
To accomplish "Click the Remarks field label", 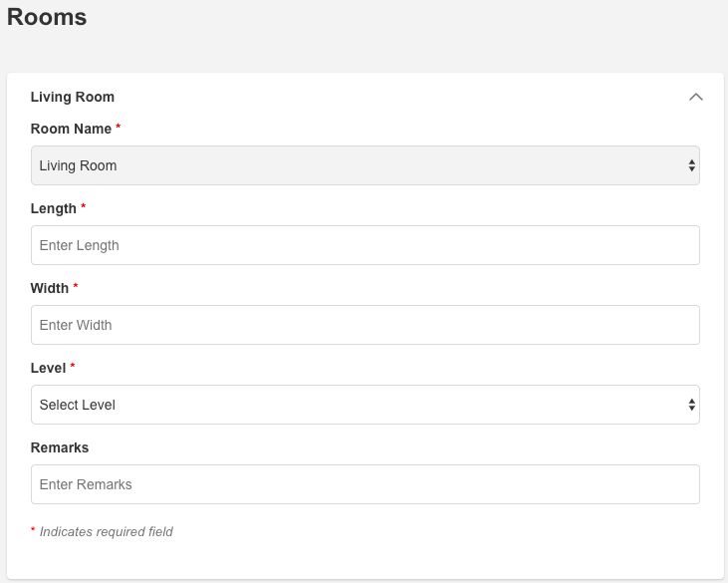I will tap(60, 447).
